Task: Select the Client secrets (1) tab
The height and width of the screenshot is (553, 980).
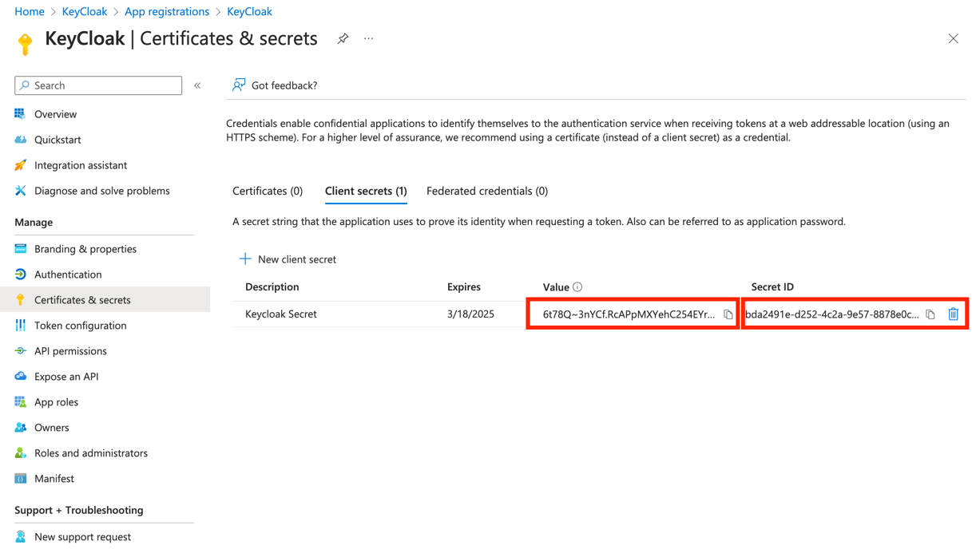Action: (366, 191)
